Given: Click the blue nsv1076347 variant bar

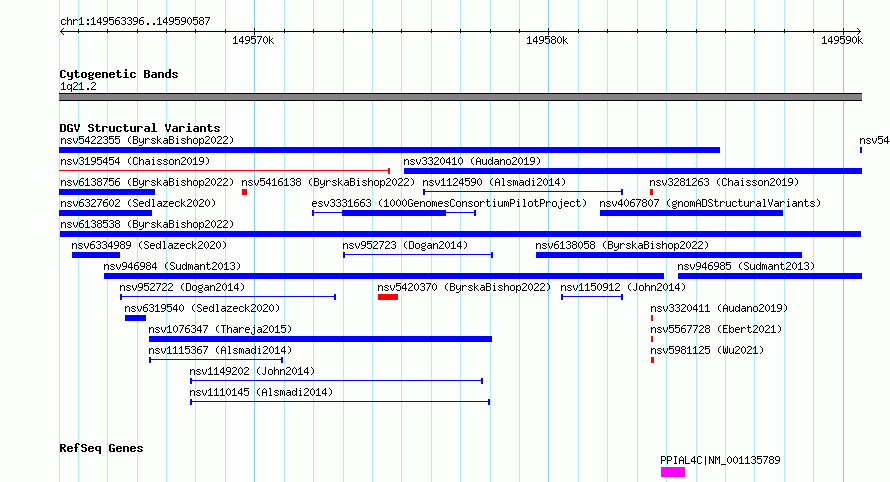Looking at the screenshot, I should click(320, 339).
